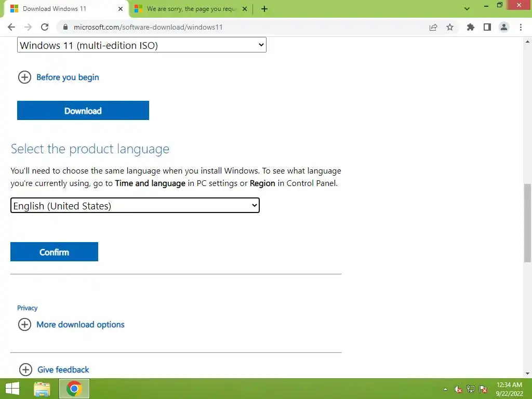Open Chrome three-dot menu
The height and width of the screenshot is (399, 532).
pyautogui.click(x=521, y=27)
